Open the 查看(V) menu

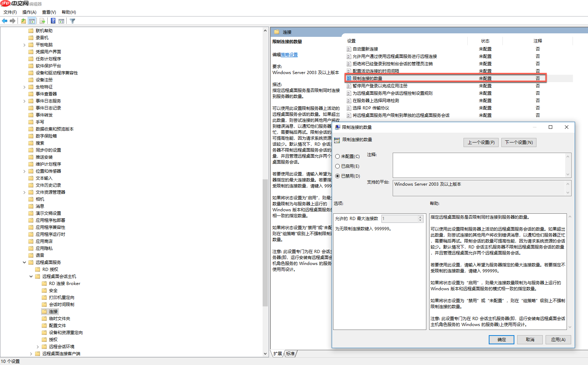[49, 12]
